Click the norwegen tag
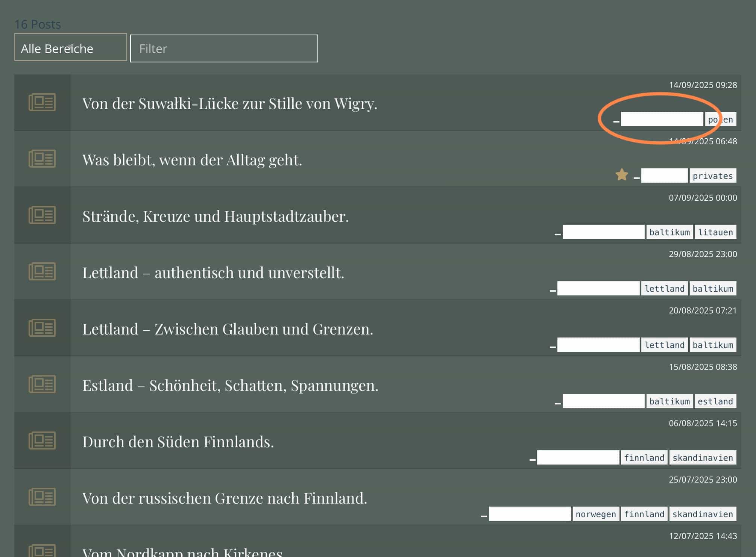Screen dimensions: 756x557 [596, 514]
